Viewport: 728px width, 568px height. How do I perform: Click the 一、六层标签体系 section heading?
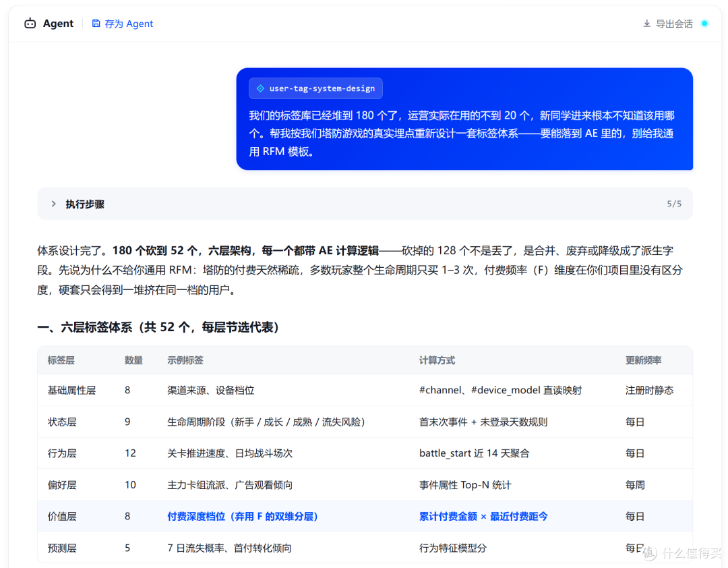coord(158,327)
